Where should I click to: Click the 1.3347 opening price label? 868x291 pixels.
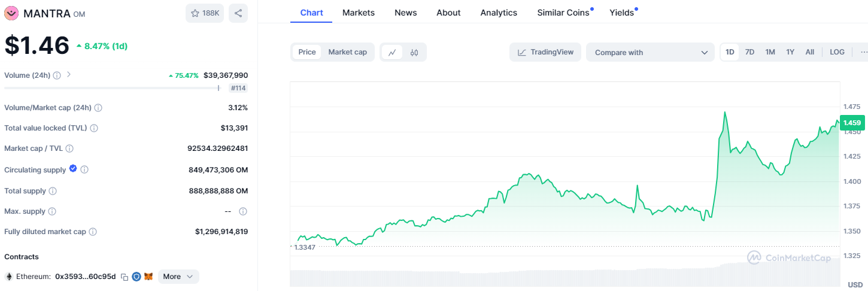(304, 247)
